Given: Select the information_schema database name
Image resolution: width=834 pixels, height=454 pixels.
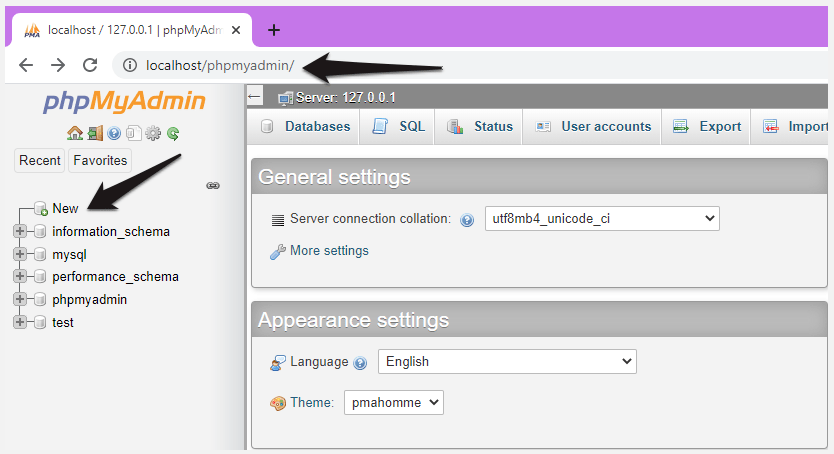Looking at the screenshot, I should pyautogui.click(x=111, y=231).
